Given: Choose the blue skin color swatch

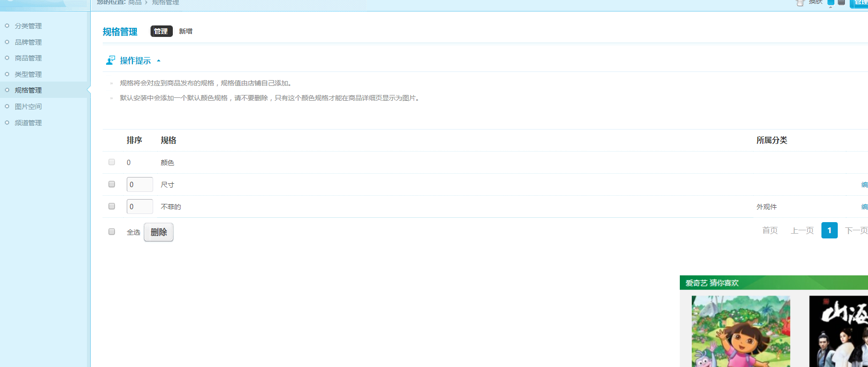Looking at the screenshot, I should [x=831, y=2].
